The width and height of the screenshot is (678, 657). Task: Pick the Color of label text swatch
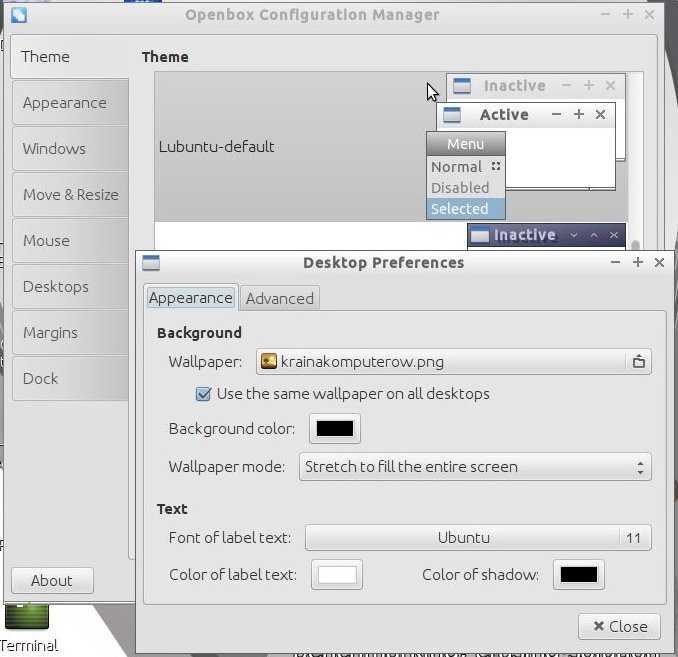click(x=337, y=575)
